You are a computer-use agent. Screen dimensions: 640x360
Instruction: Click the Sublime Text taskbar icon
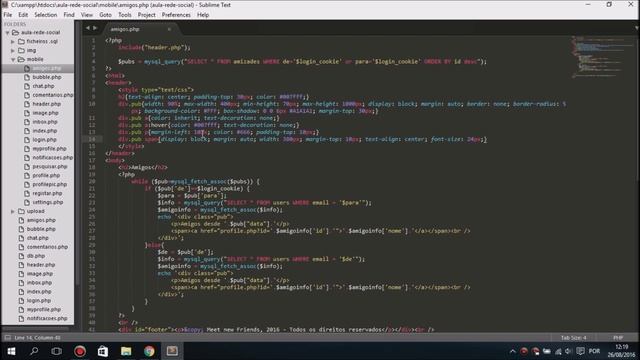coord(172,351)
